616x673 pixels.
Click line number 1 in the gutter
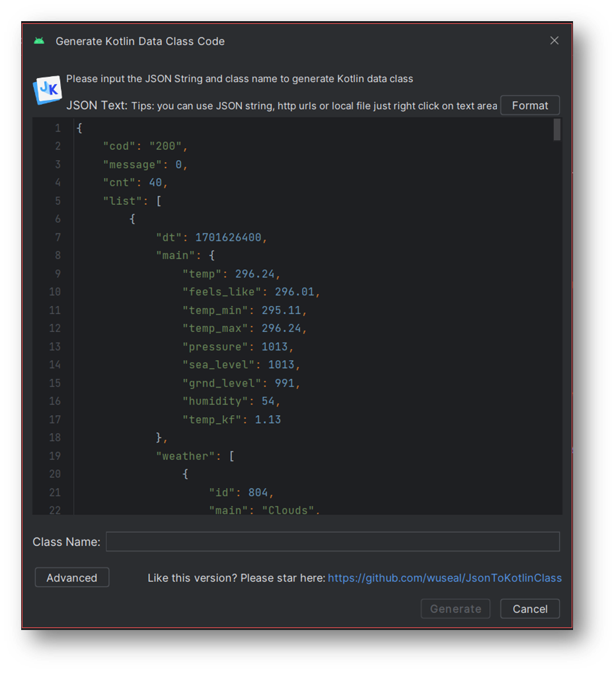click(x=57, y=128)
